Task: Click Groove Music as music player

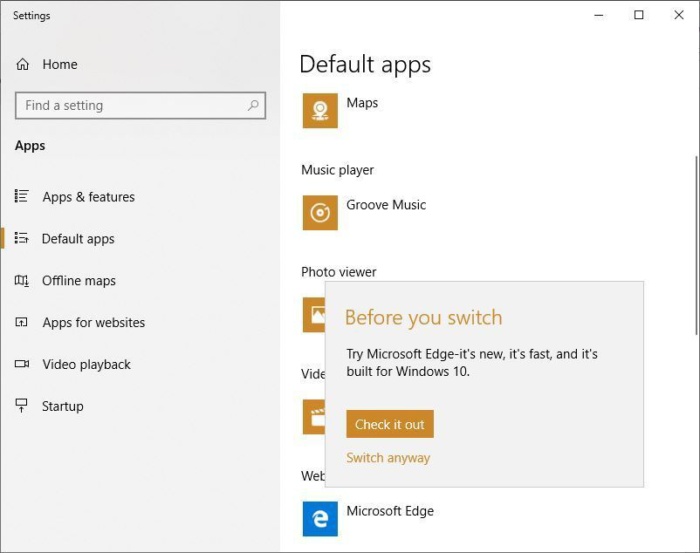Action: point(386,205)
